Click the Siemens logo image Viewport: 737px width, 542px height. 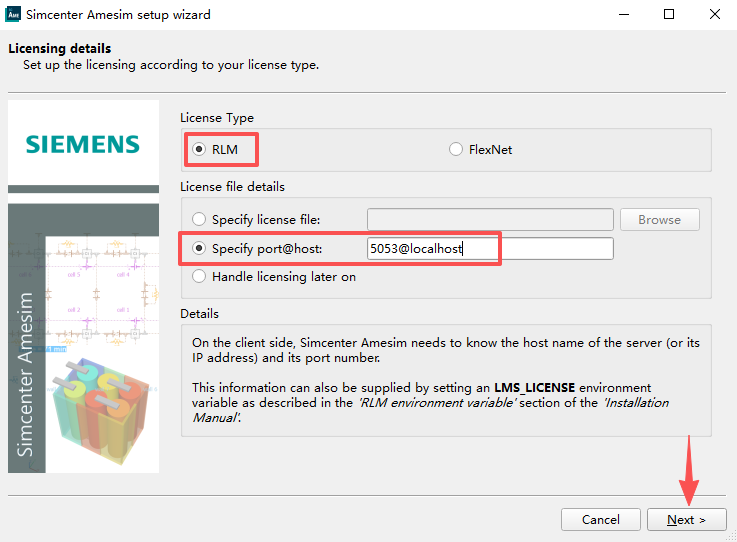coord(83,144)
